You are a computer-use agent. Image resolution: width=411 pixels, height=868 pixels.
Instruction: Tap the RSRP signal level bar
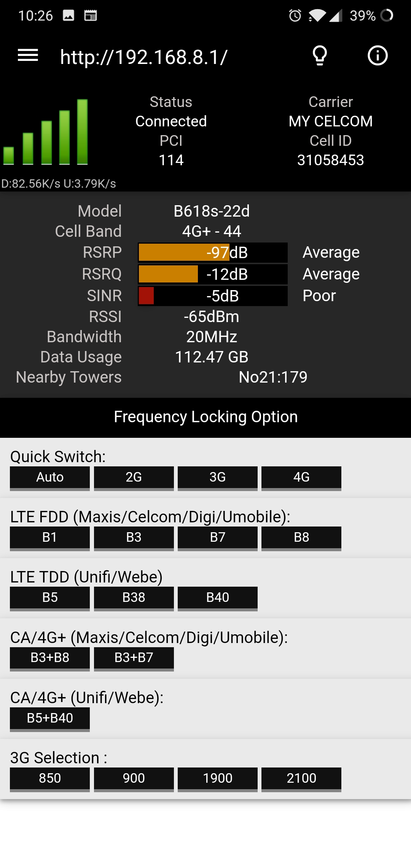pos(213,252)
